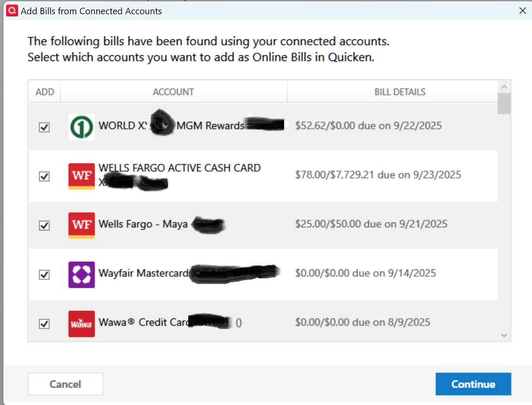Screen dimensions: 532x405
Task: Click the scrollbar down arrow
Action: pyautogui.click(x=504, y=335)
